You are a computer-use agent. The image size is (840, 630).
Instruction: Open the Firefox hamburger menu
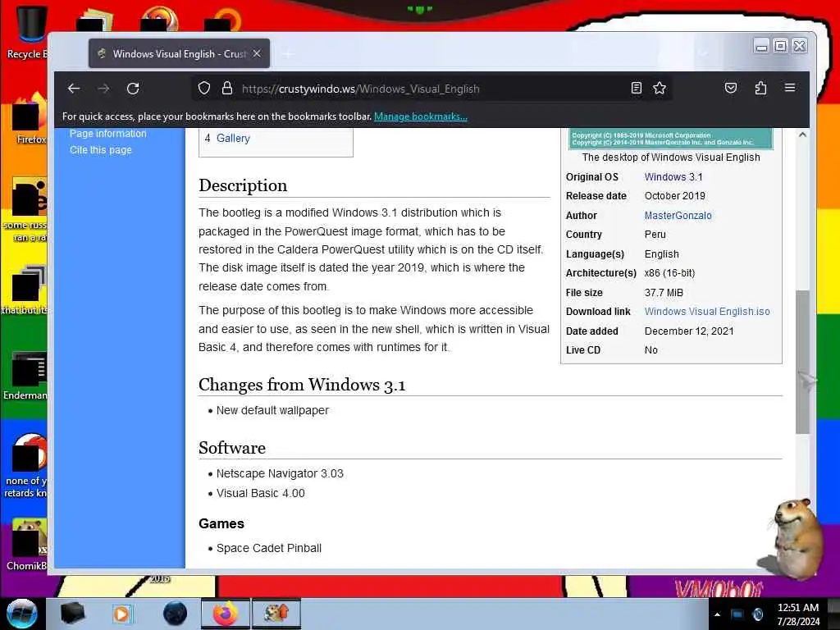pyautogui.click(x=790, y=88)
